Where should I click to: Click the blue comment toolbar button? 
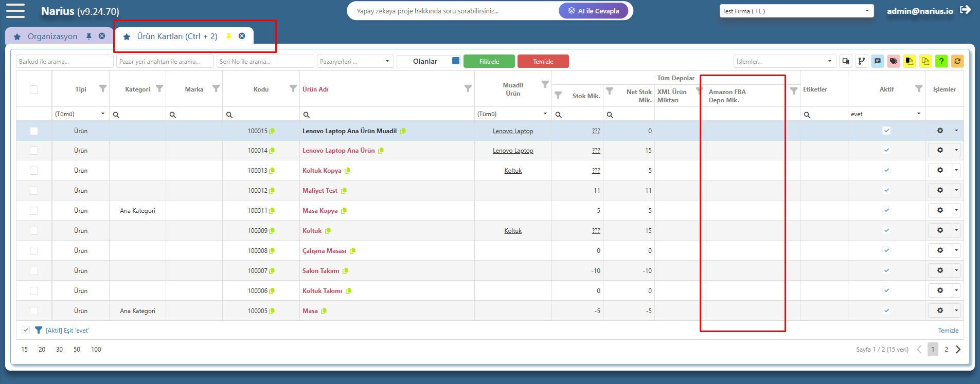pos(878,61)
